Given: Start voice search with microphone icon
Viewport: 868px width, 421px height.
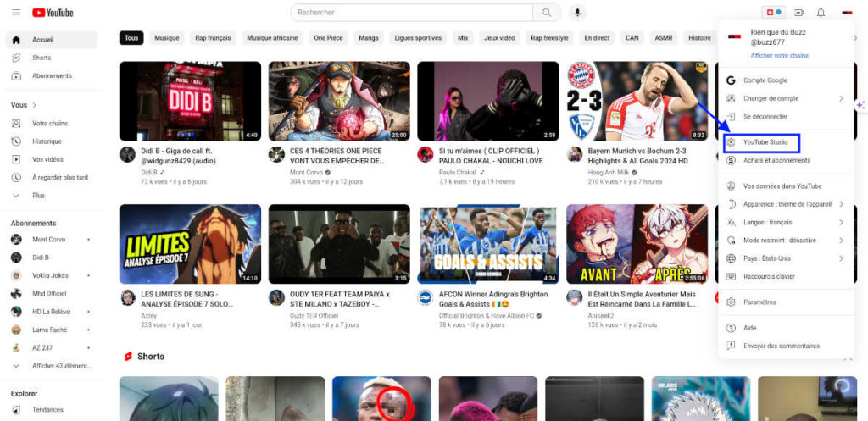Looking at the screenshot, I should tap(577, 13).
